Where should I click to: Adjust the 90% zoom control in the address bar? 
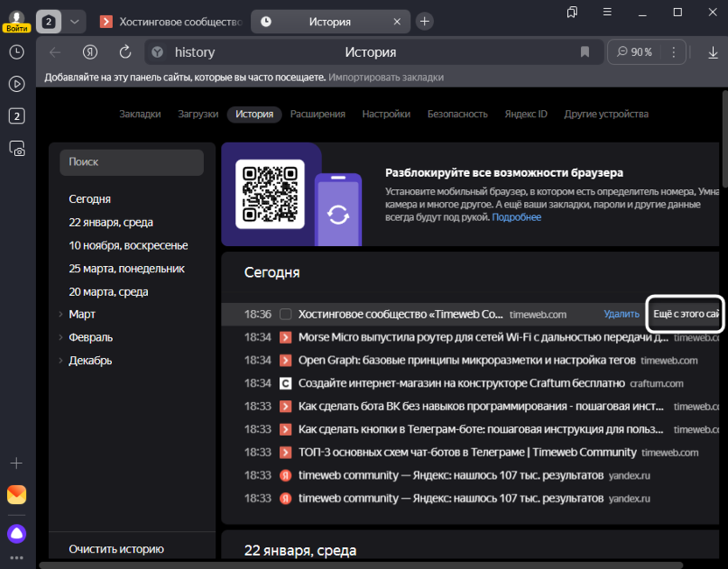coord(634,53)
